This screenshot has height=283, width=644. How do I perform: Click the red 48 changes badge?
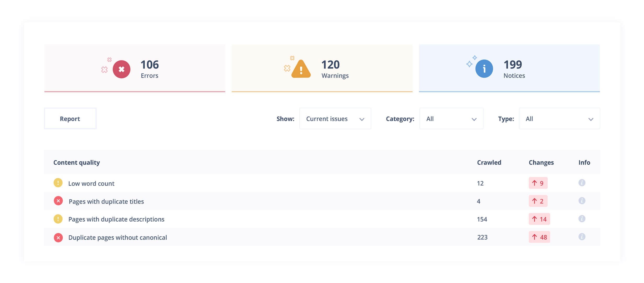[x=539, y=237]
